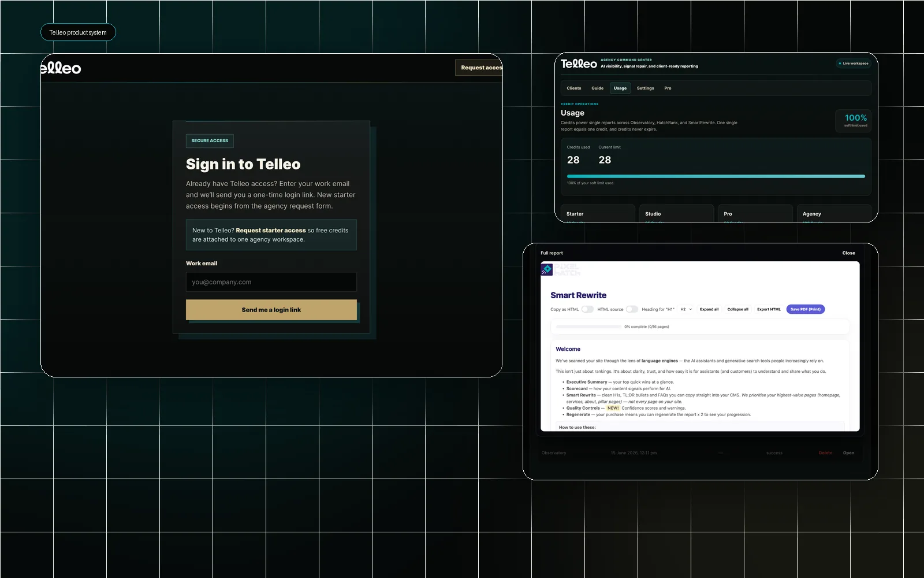Close the Full report dialog
Image resolution: width=924 pixels, height=578 pixels.
[848, 253]
